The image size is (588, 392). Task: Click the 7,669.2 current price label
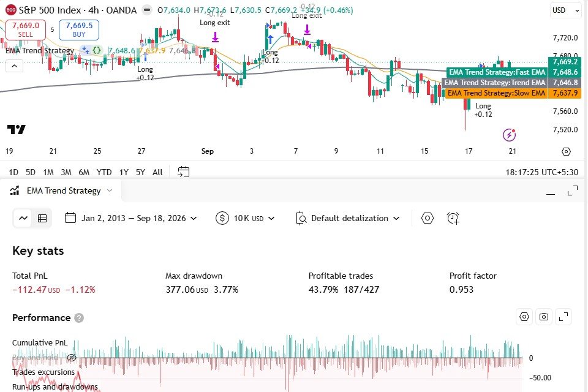[565, 61]
